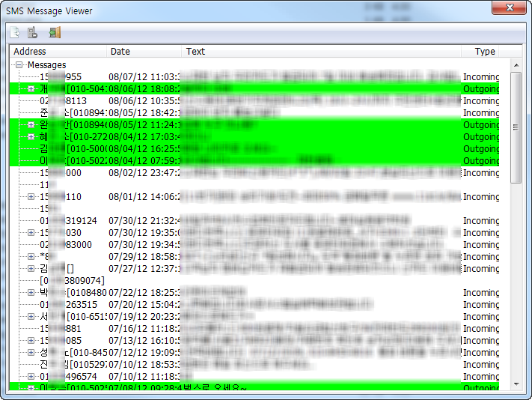Select the tree item [0...3809074]
The image size is (532, 400).
click(x=73, y=281)
